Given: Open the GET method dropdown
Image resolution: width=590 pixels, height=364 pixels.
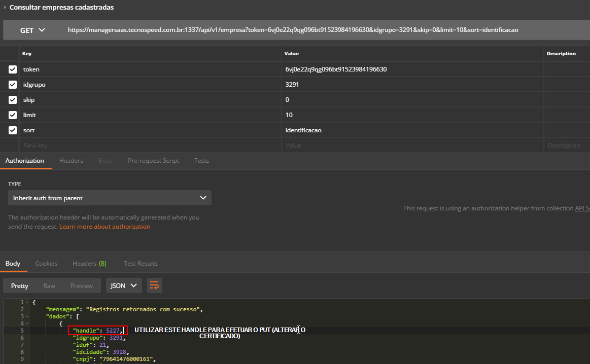Looking at the screenshot, I should (x=32, y=30).
